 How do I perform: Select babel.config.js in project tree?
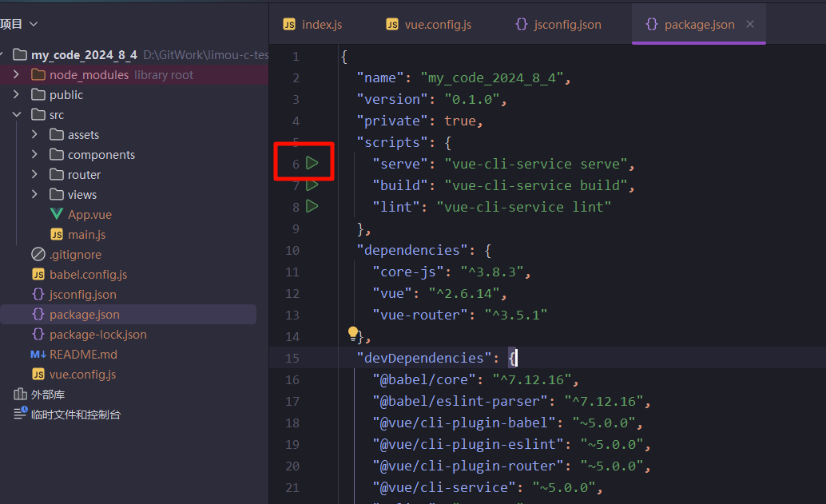pyautogui.click(x=88, y=275)
